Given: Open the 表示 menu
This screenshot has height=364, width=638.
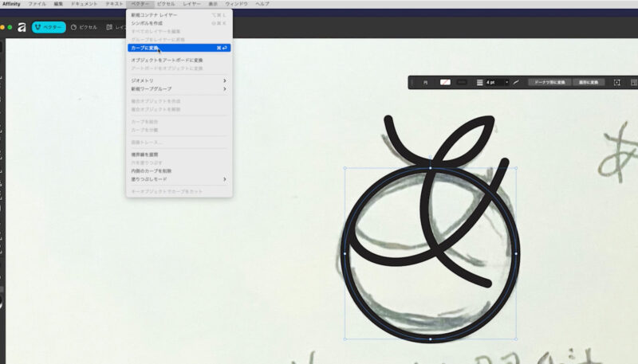Looking at the screenshot, I should (x=213, y=4).
